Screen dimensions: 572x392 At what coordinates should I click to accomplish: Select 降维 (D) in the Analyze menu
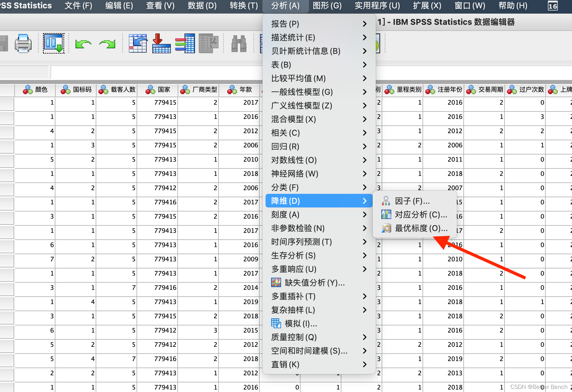click(x=318, y=201)
